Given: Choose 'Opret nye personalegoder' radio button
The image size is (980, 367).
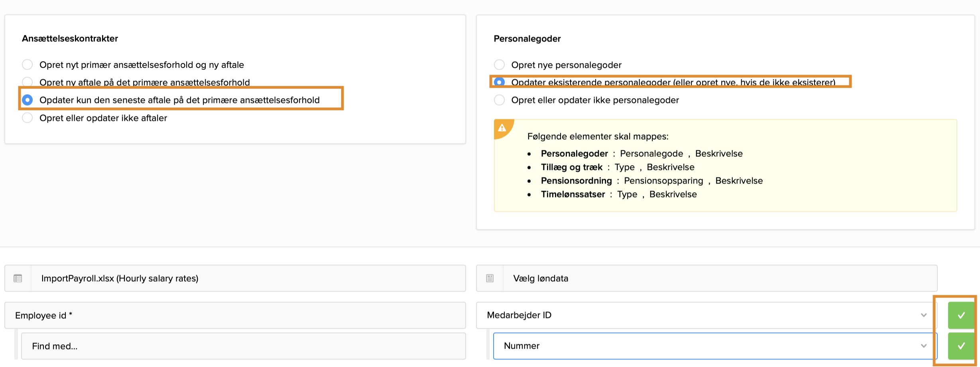Looking at the screenshot, I should (x=499, y=65).
